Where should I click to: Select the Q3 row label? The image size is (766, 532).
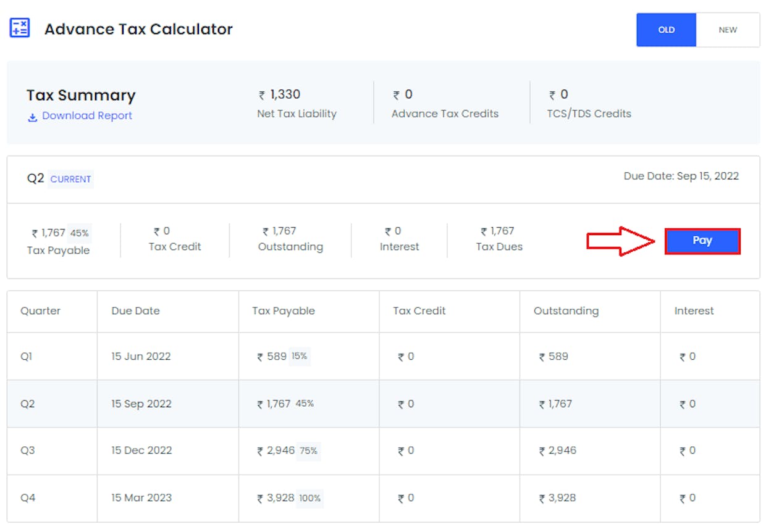tap(28, 450)
